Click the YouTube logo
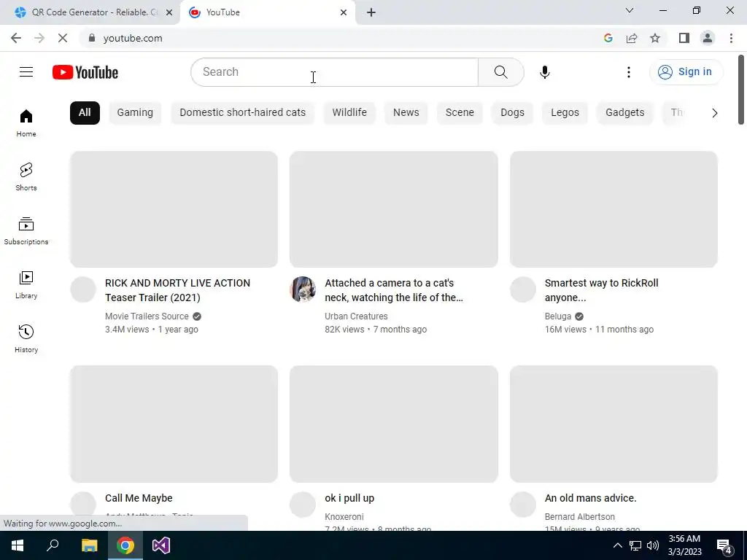The width and height of the screenshot is (747, 560). (x=85, y=72)
